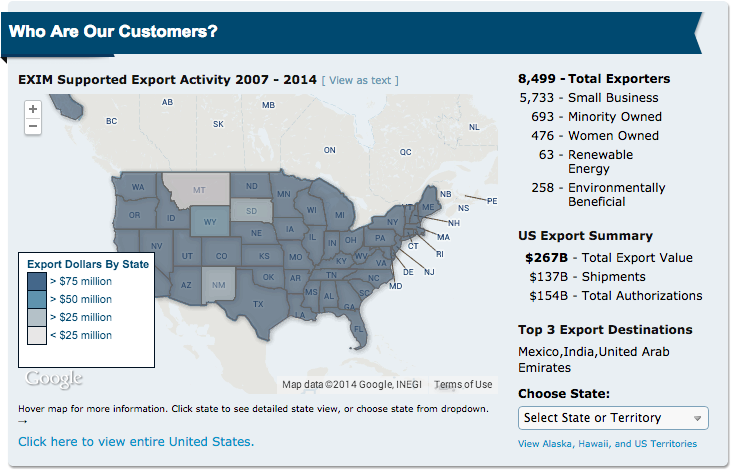Click the Wyoming state on map
732x470 pixels.
[209, 222]
